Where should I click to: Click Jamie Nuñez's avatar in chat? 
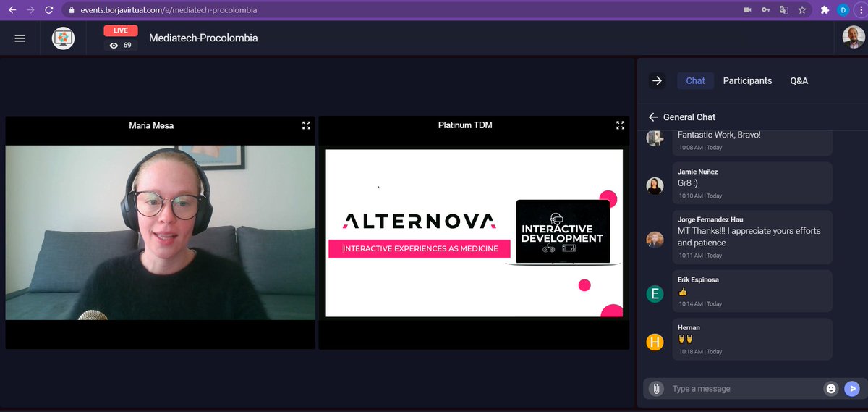(x=655, y=185)
